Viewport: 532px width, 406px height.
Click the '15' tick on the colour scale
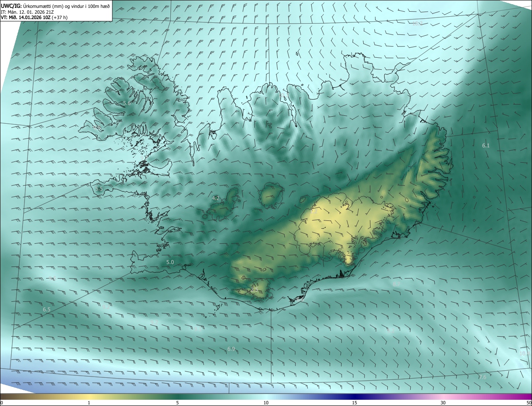[355, 403]
